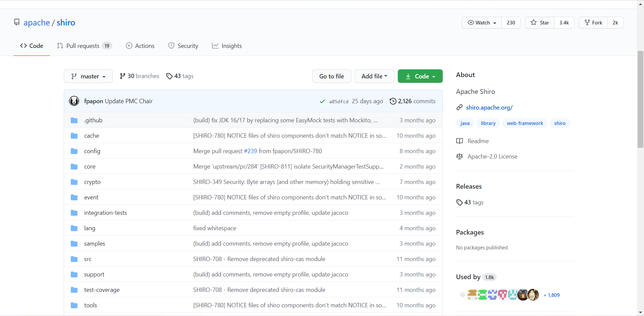Image resolution: width=644 pixels, height=316 pixels.
Task: Click the 2k forks count
Action: [615, 22]
